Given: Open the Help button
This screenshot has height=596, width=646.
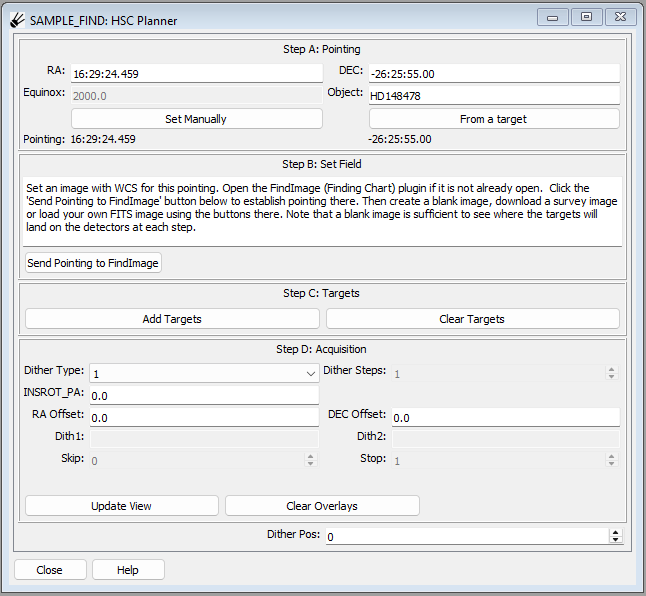Looking at the screenshot, I should [128, 570].
